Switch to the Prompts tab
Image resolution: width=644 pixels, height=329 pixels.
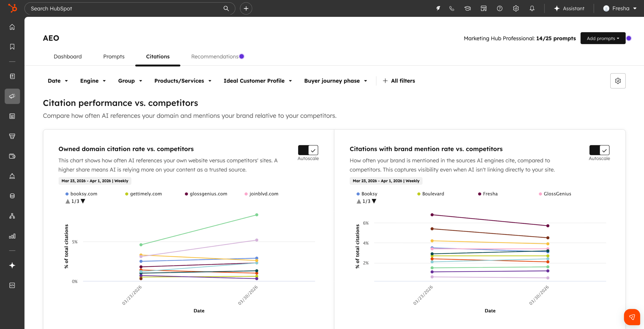tap(114, 57)
